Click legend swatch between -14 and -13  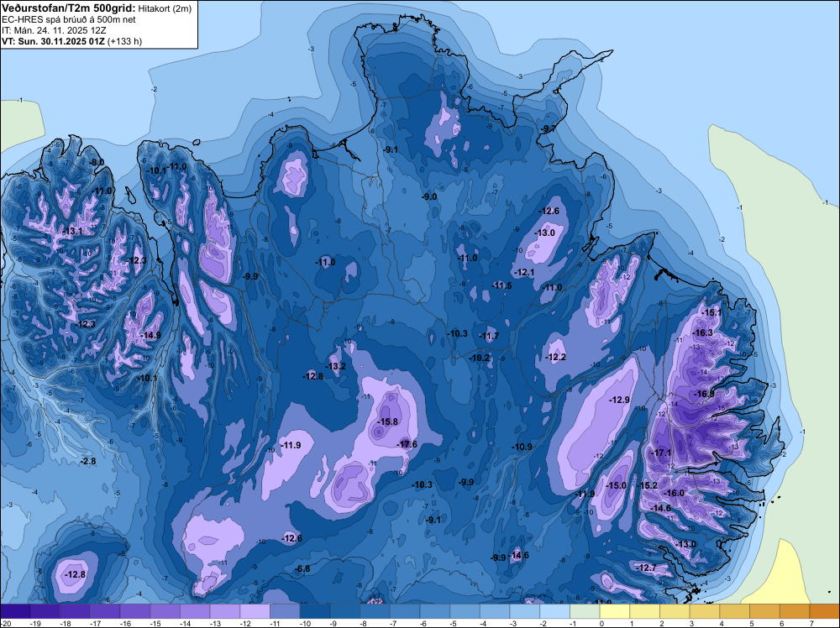click(x=195, y=611)
